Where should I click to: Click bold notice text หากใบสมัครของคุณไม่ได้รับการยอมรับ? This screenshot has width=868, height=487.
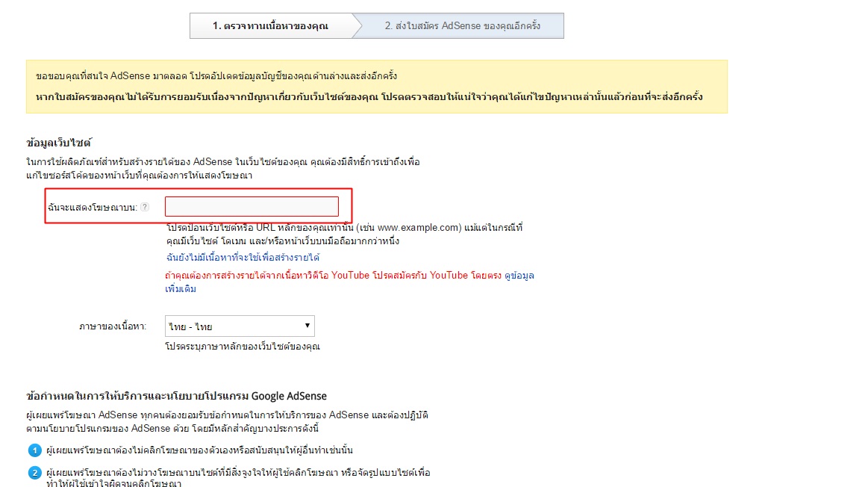coord(369,97)
